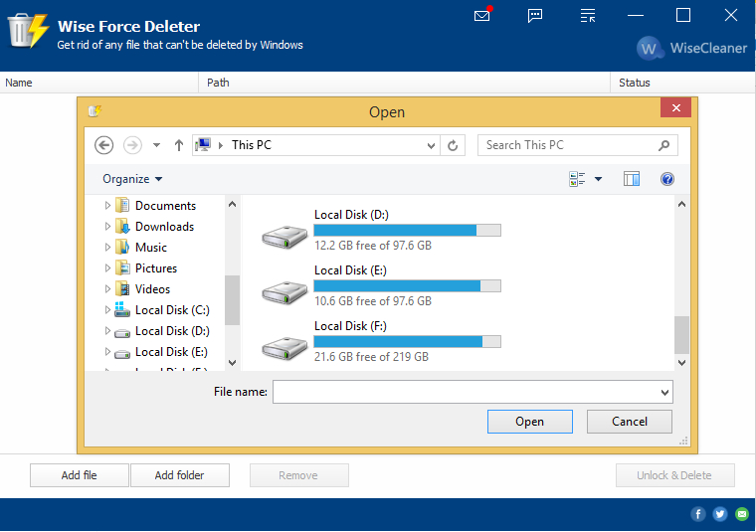The width and height of the screenshot is (756, 532).
Task: Refresh the This PC location
Action: (453, 145)
